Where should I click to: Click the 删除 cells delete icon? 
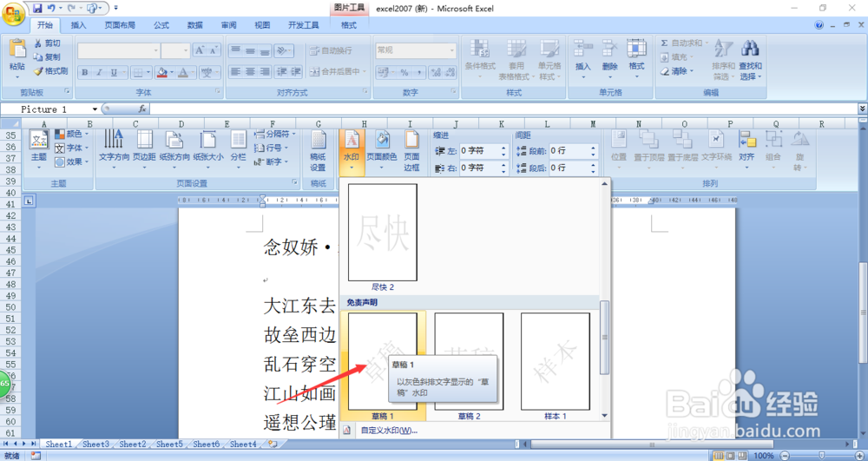pos(610,48)
